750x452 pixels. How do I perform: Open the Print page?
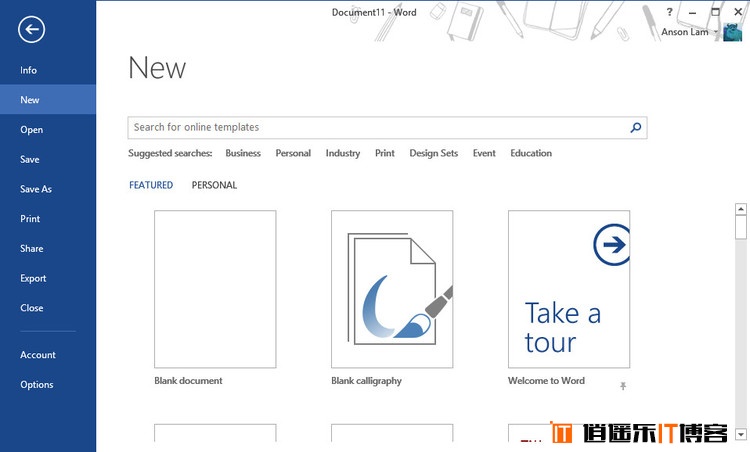(x=30, y=219)
